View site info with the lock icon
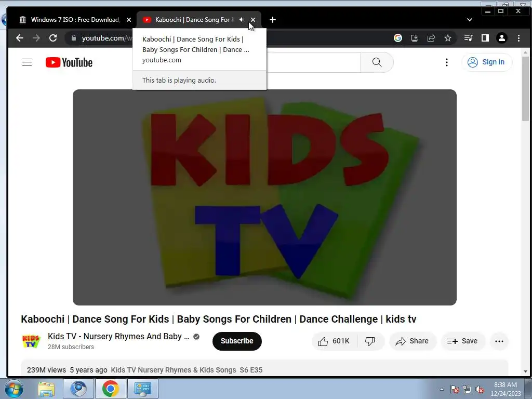The width and height of the screenshot is (532, 399). point(74,38)
